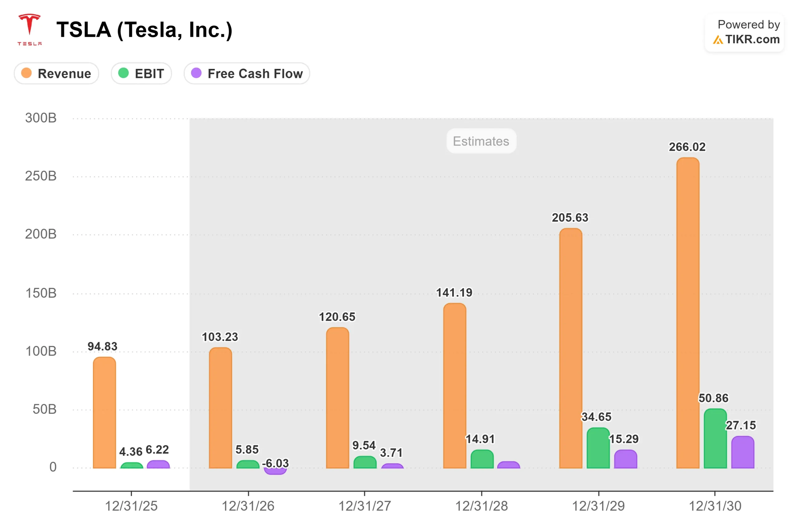Click the orange Revenue legend dot

[x=26, y=73]
